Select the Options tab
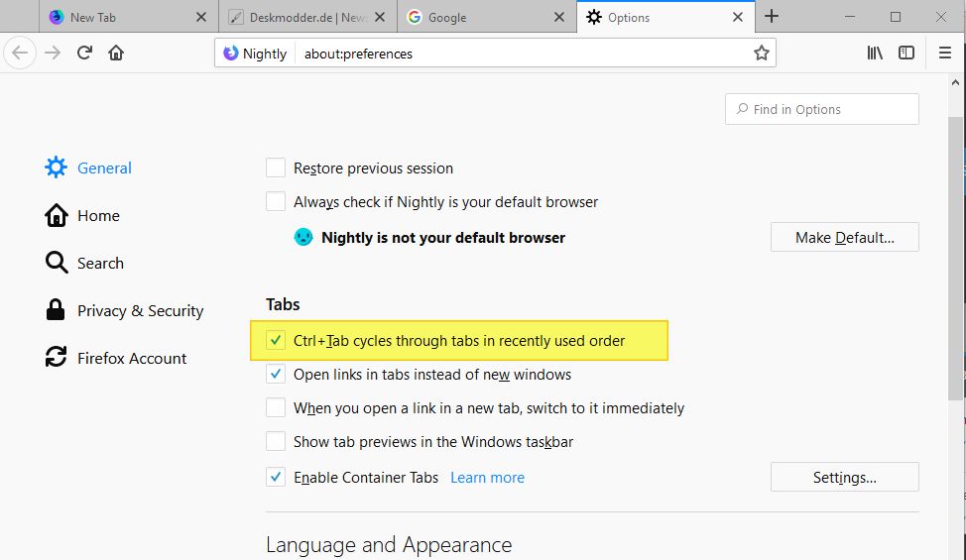This screenshot has height=560, width=966. click(665, 17)
